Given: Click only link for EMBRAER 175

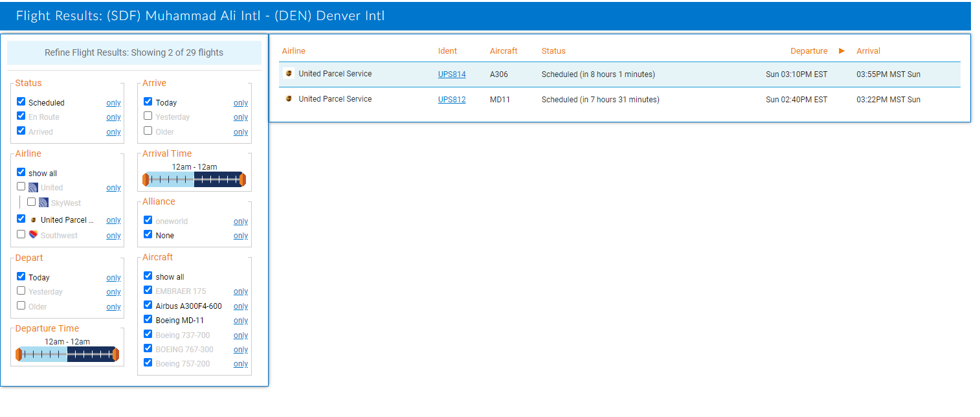Looking at the screenshot, I should [x=241, y=291].
